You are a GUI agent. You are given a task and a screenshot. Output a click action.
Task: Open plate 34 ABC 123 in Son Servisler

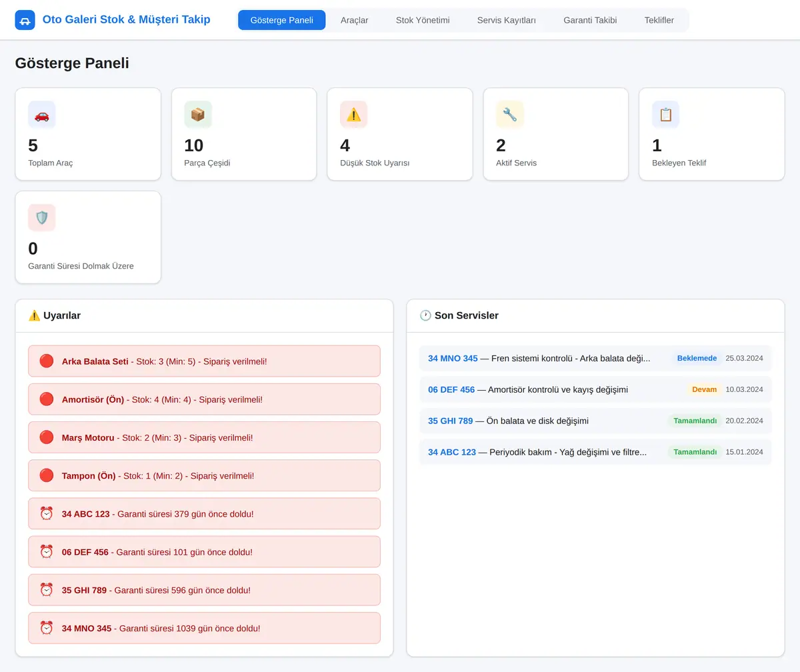coord(452,452)
